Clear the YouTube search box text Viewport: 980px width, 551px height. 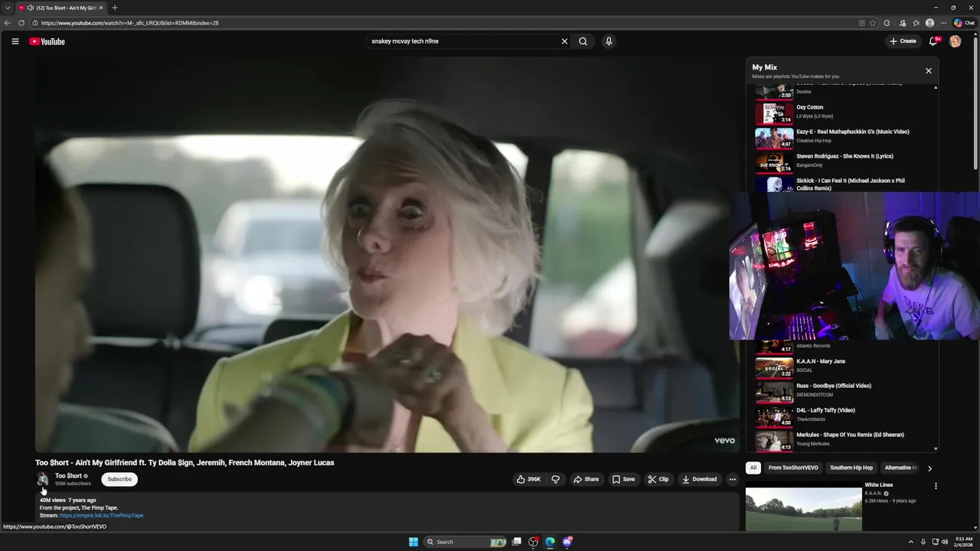tap(564, 41)
